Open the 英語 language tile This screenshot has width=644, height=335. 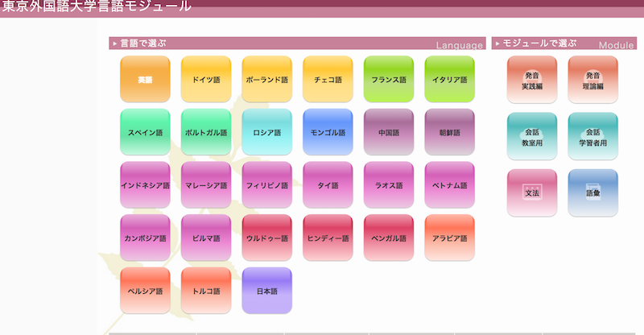click(145, 79)
